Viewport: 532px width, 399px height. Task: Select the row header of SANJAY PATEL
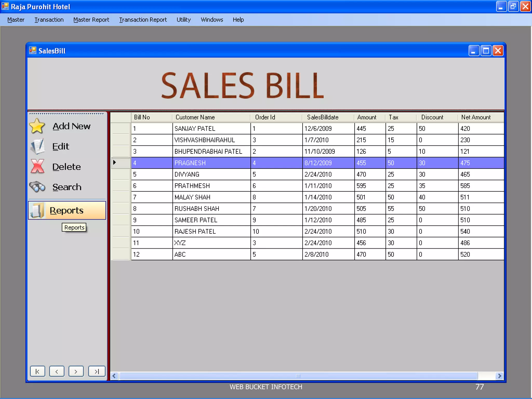click(121, 129)
